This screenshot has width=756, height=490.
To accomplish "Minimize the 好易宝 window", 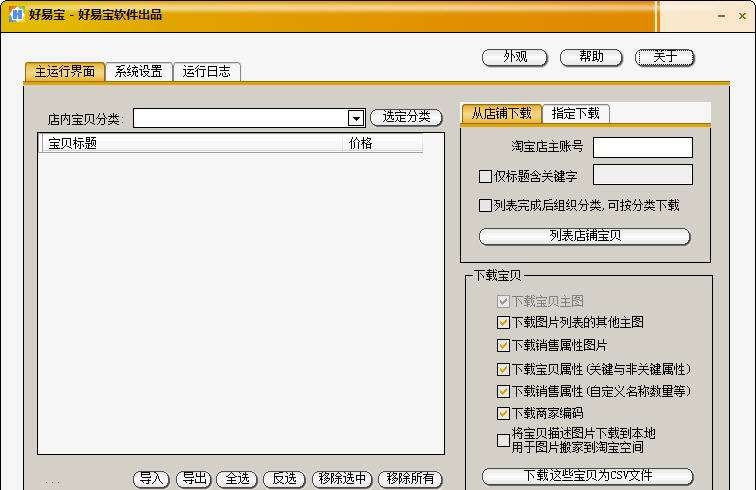I will tap(721, 16).
